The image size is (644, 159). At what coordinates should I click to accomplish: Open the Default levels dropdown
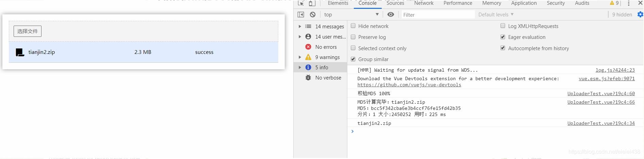pyautogui.click(x=496, y=14)
